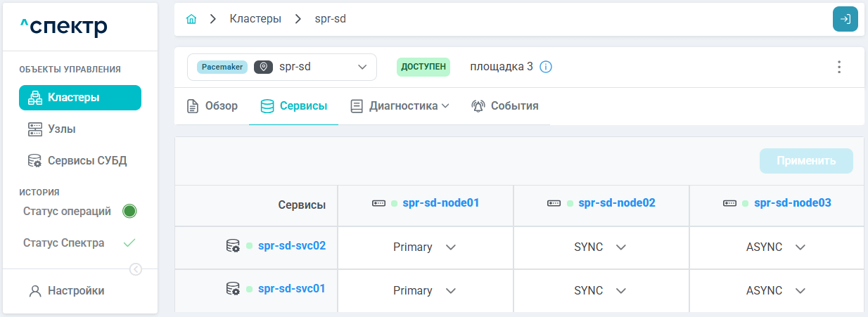The width and height of the screenshot is (868, 317).
Task: Collapse the sidebar with the arrow icon
Action: [136, 269]
